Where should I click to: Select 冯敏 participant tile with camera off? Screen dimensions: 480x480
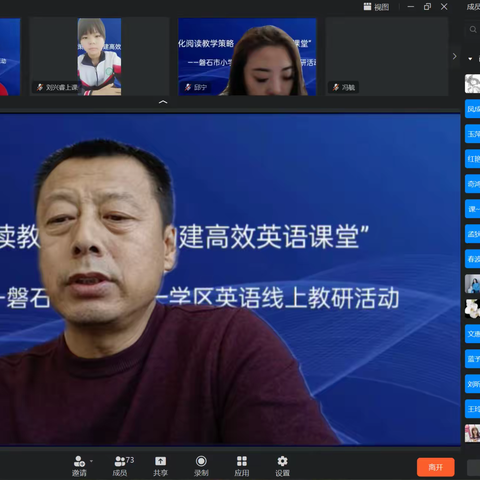(x=387, y=57)
